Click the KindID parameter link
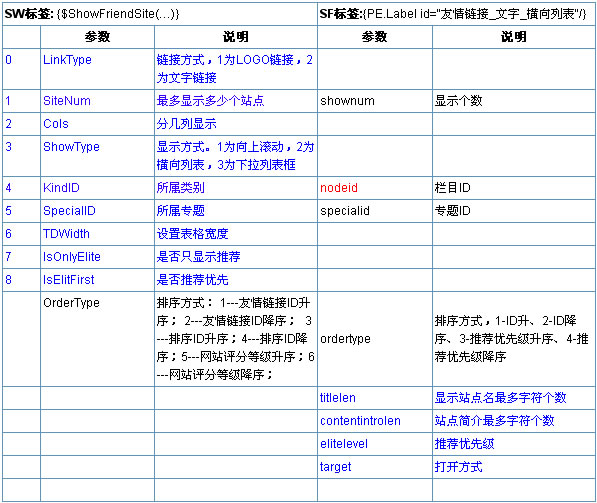Viewport: 597px width, 503px height. tap(61, 188)
